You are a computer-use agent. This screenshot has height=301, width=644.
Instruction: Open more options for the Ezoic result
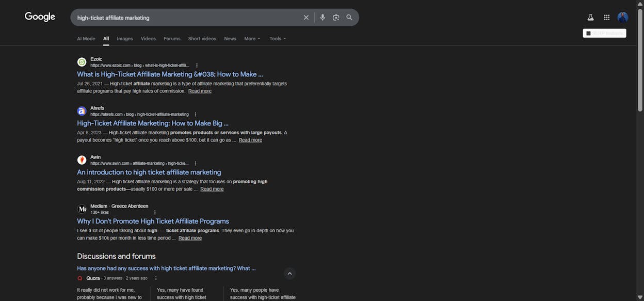[x=197, y=66]
